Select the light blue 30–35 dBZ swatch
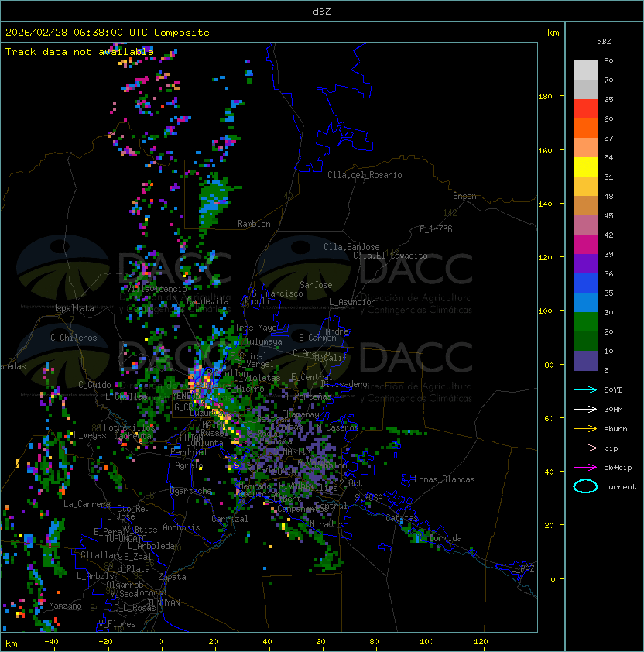The image size is (644, 652). 585,303
